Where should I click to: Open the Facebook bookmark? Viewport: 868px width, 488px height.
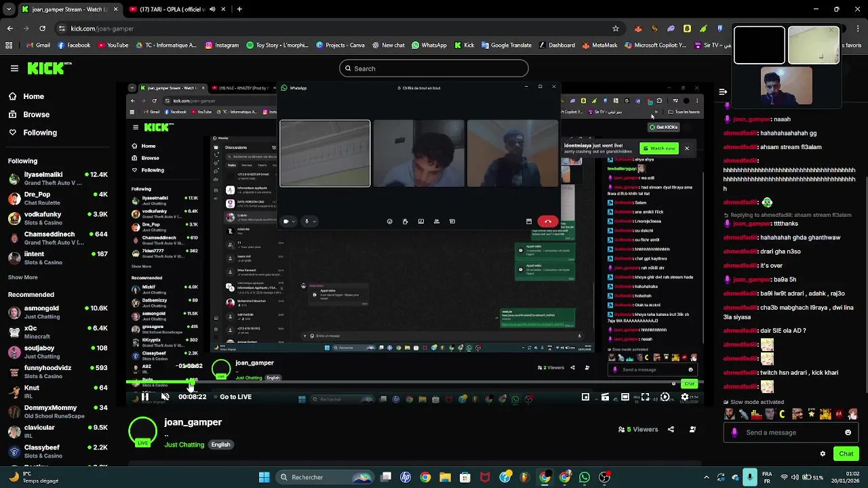74,45
